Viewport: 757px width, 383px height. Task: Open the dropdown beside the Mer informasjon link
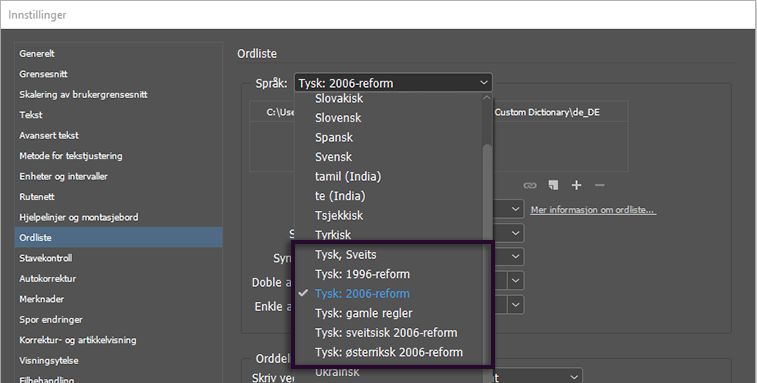tap(515, 210)
